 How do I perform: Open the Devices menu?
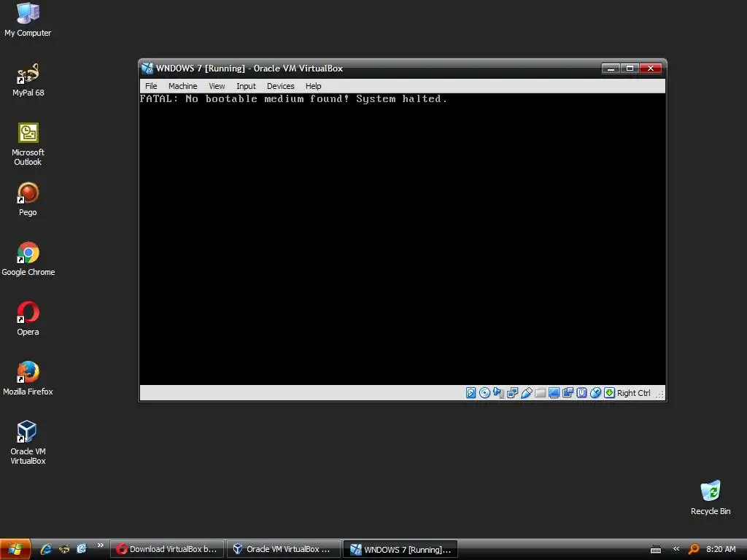281,86
